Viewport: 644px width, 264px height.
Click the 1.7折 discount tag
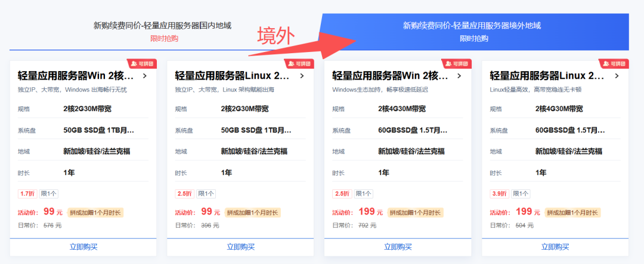(x=27, y=194)
